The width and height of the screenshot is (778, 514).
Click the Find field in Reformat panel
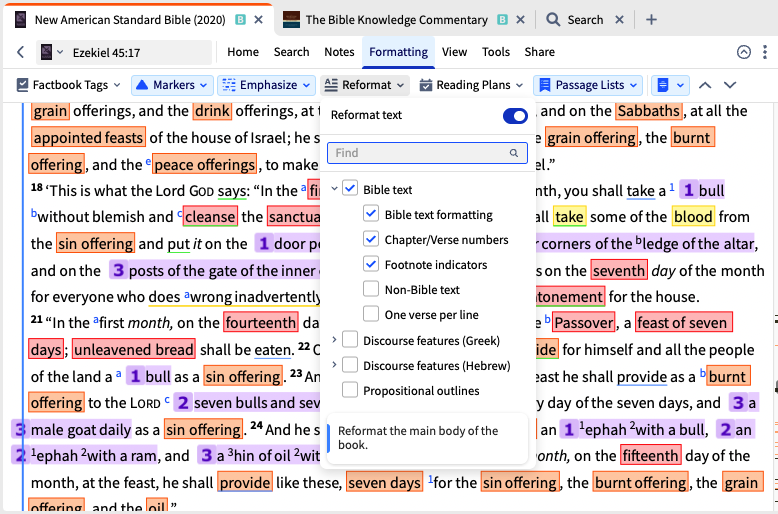[427, 153]
